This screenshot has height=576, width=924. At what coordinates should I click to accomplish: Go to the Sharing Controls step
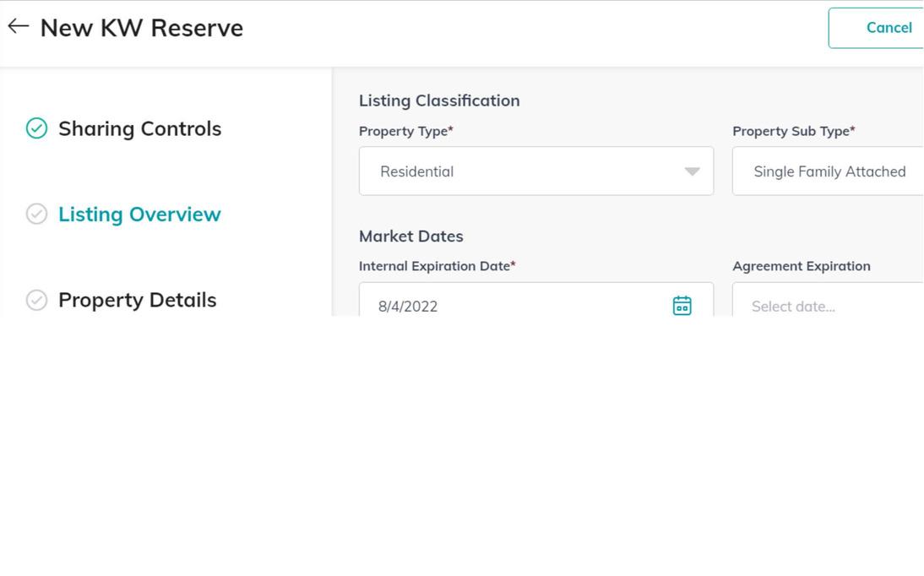pyautogui.click(x=139, y=128)
